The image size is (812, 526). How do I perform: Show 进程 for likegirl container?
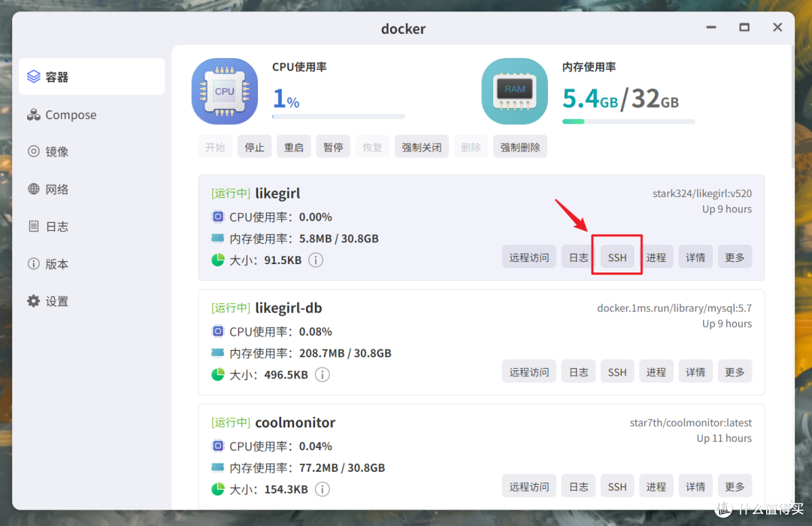tap(656, 257)
